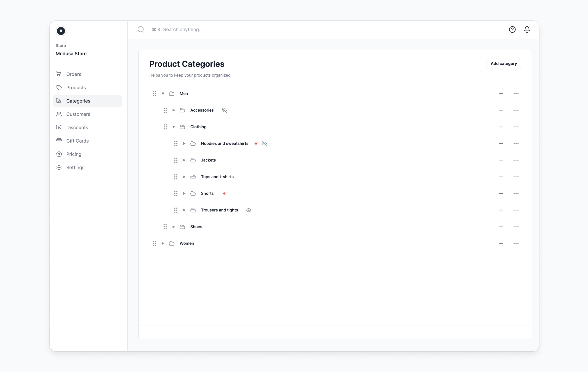Screen dimensions: 588x372
Task: Click the Add category button
Action: [x=504, y=64]
